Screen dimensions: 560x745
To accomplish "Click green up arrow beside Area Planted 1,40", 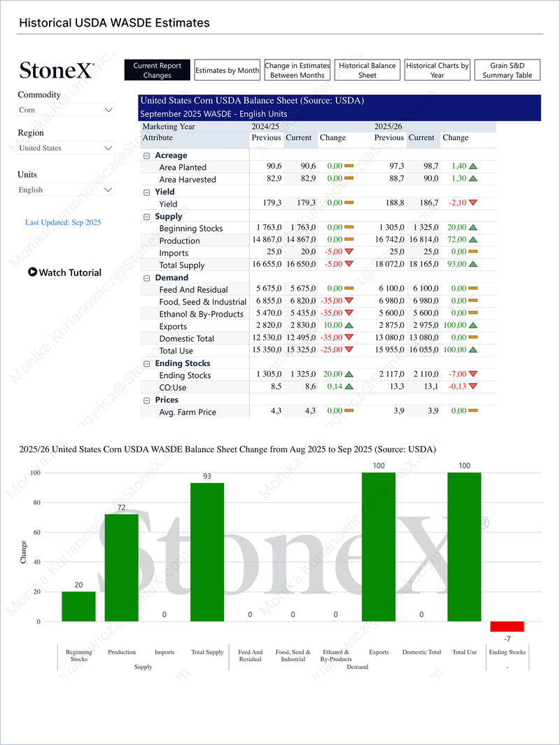I will [x=473, y=167].
